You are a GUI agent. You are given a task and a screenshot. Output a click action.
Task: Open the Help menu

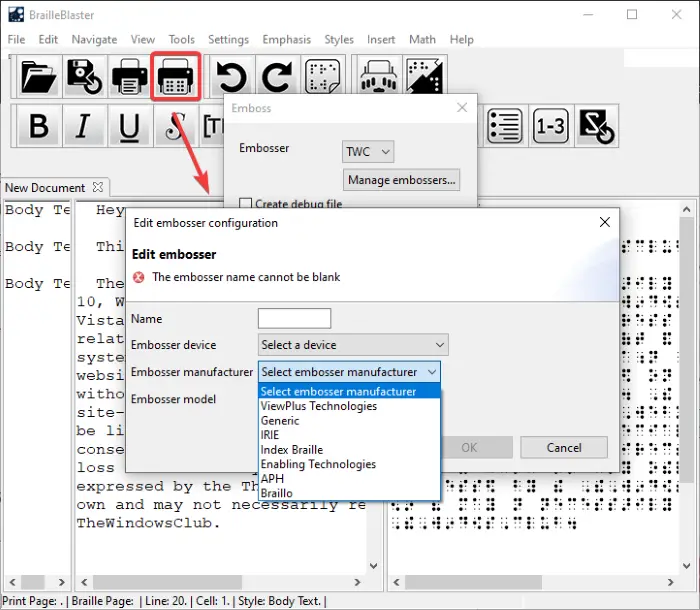point(462,39)
